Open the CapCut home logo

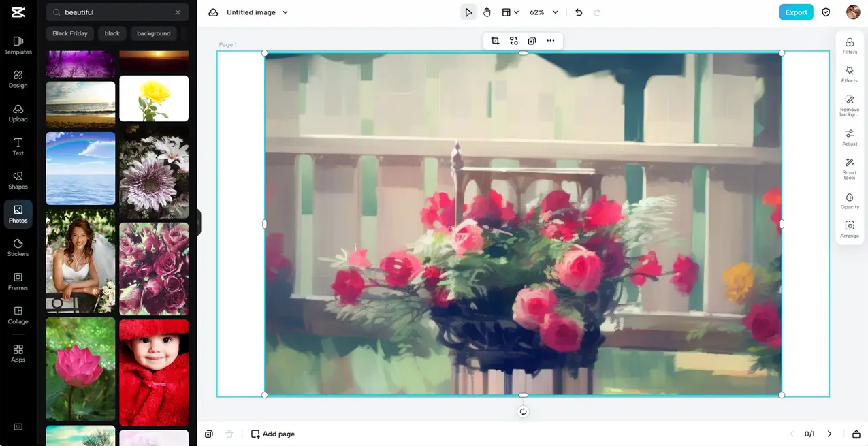(18, 12)
